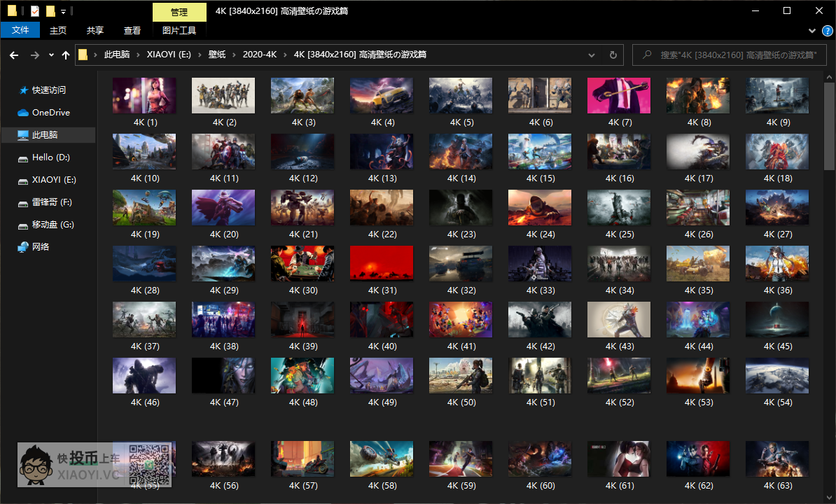The image size is (836, 504).
Task: Click the search box for this folder
Action: [730, 55]
